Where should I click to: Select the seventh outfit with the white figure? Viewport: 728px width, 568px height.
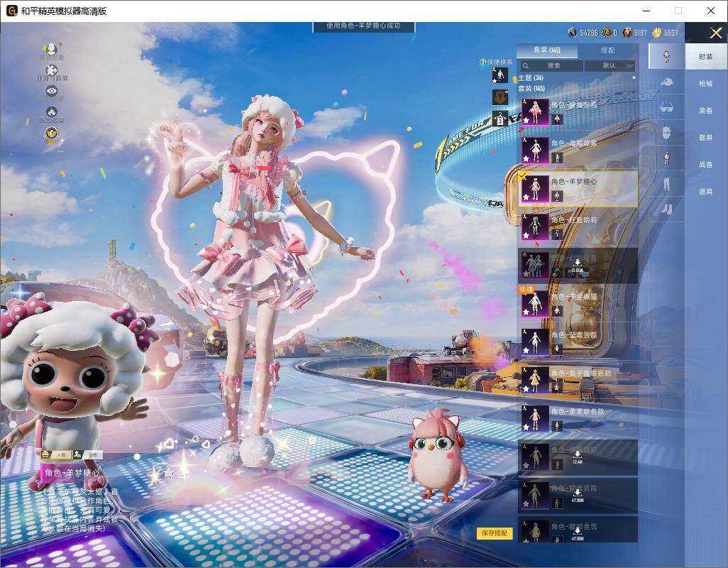(578, 342)
